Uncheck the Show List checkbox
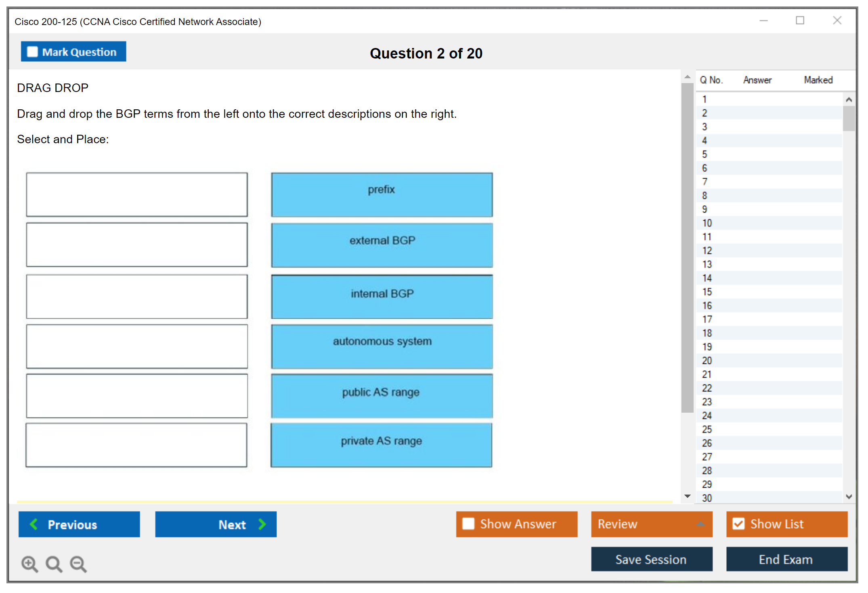Image resolution: width=868 pixels, height=593 pixels. [x=738, y=524]
